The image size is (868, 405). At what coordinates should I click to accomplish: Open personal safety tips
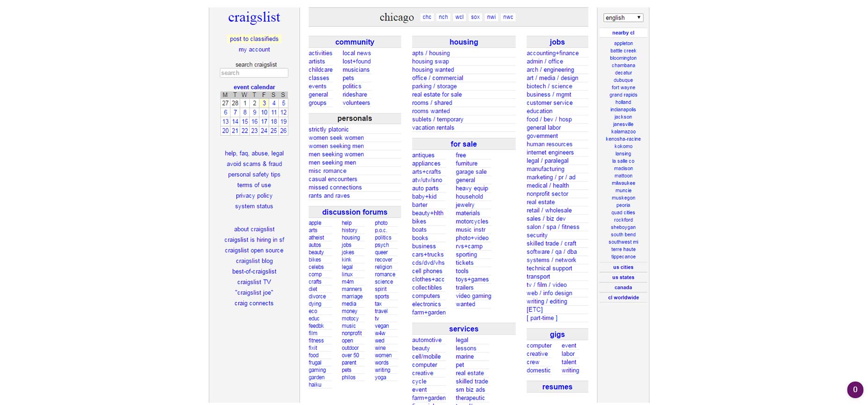pos(254,175)
